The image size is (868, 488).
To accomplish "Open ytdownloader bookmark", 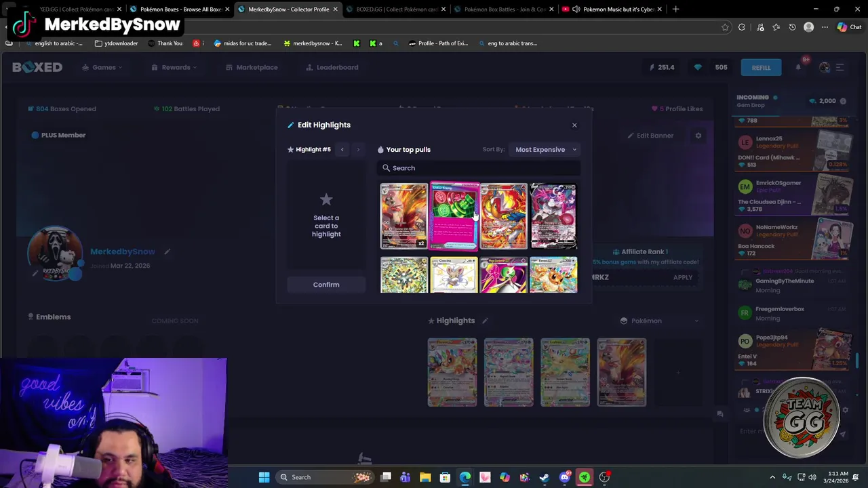I will pos(117,43).
